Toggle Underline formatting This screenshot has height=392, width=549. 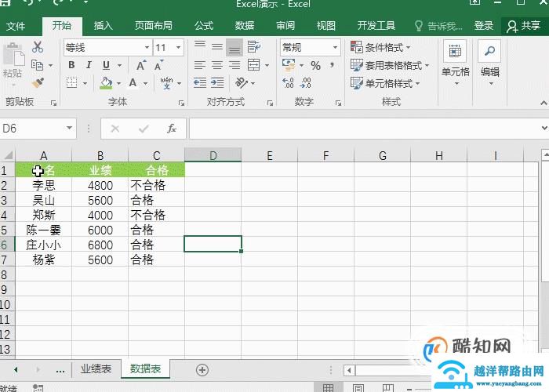(106, 65)
